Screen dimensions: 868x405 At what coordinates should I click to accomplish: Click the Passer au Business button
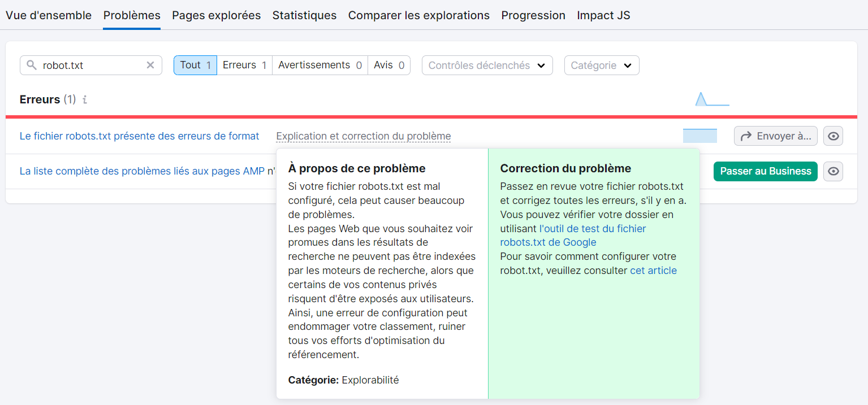point(765,171)
